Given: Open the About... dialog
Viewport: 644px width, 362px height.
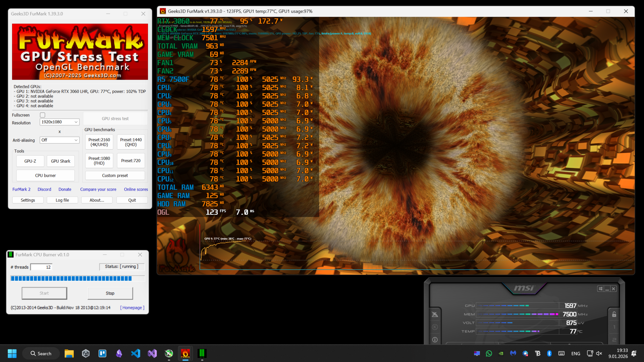Looking at the screenshot, I should click(97, 200).
